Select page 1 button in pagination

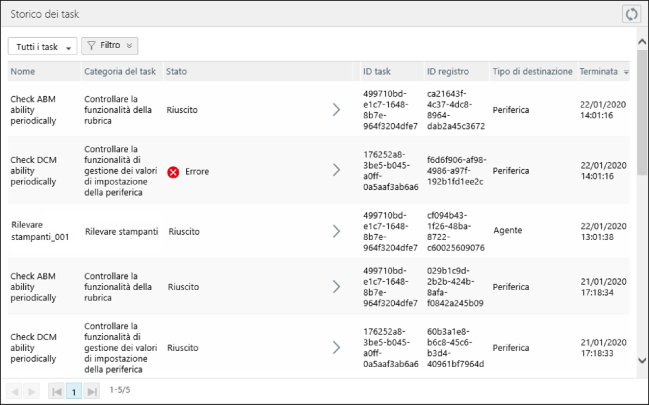click(74, 391)
